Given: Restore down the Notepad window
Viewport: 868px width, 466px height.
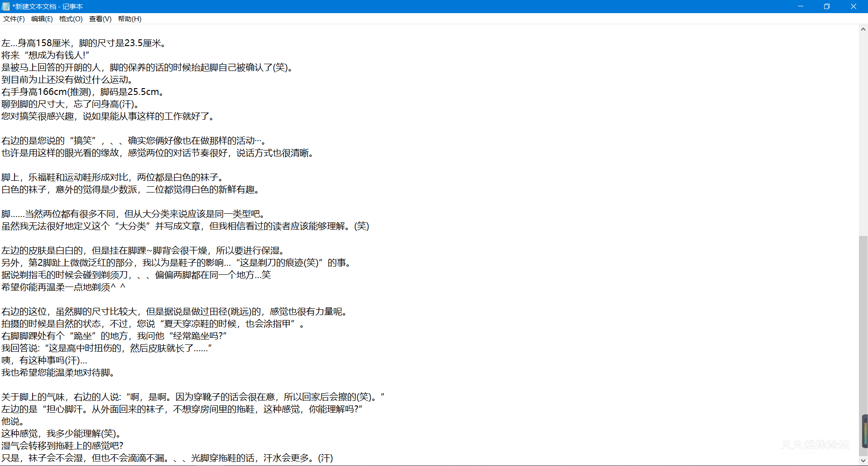Looking at the screenshot, I should (827, 6).
